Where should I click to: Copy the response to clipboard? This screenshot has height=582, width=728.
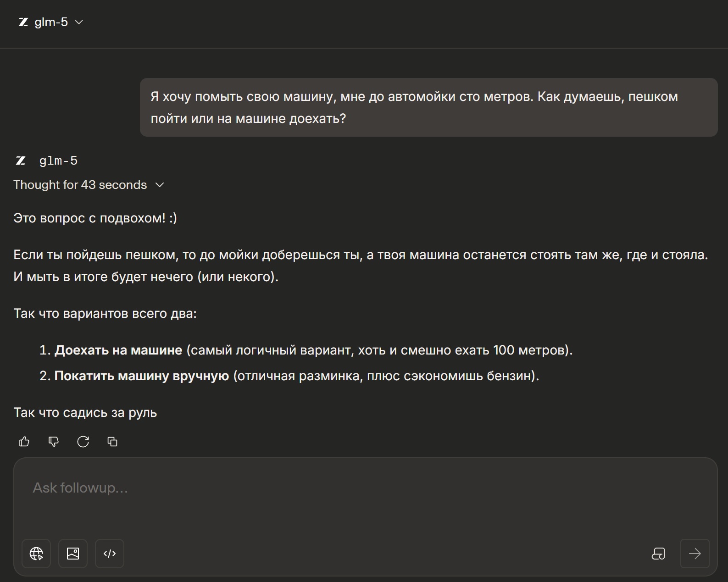tap(112, 442)
